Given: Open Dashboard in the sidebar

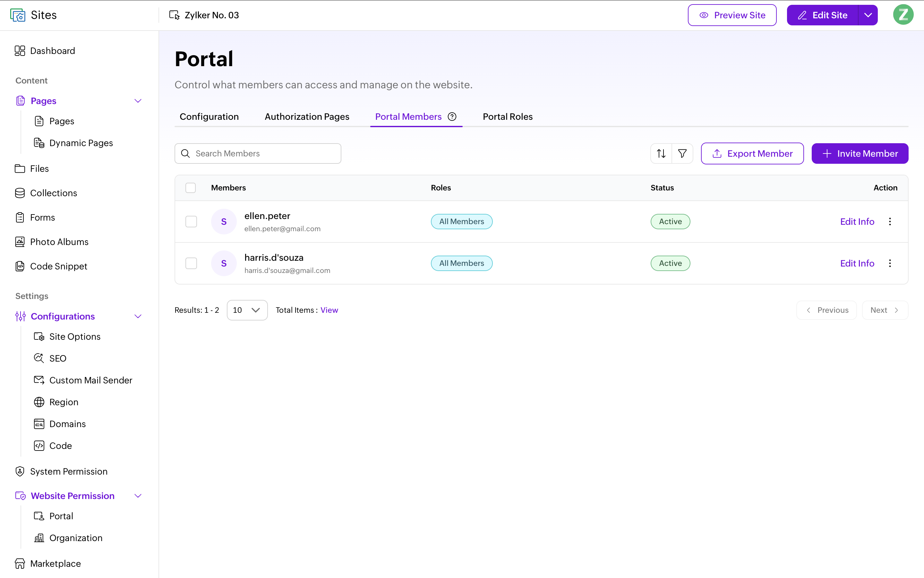Looking at the screenshot, I should [x=45, y=51].
